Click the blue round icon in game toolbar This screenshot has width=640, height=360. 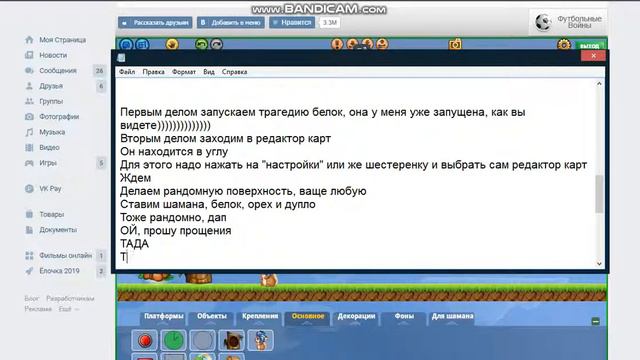coord(126,44)
